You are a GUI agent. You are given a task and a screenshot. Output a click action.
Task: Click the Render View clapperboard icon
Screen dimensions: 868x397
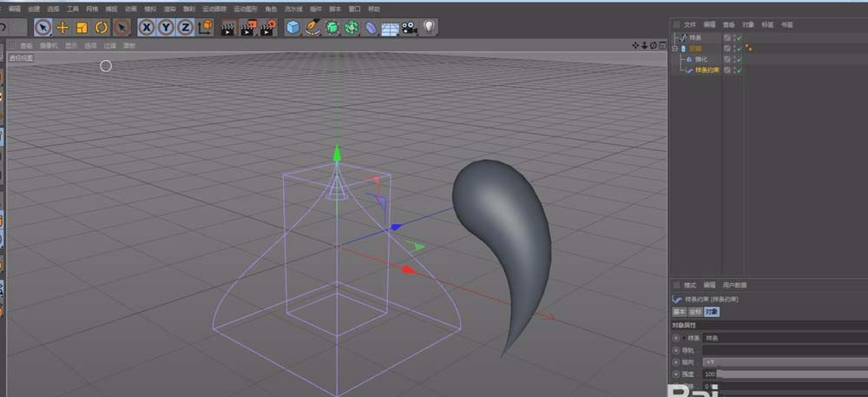[x=228, y=28]
